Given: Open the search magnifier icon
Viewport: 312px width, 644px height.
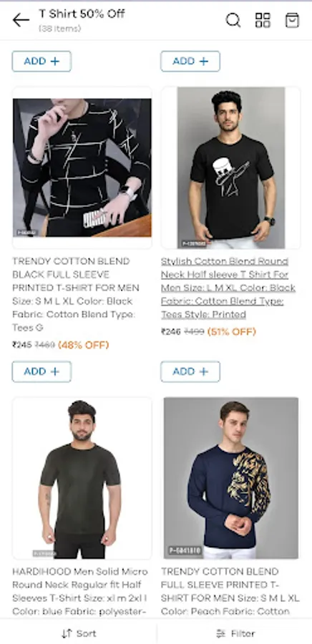Looking at the screenshot, I should 233,20.
